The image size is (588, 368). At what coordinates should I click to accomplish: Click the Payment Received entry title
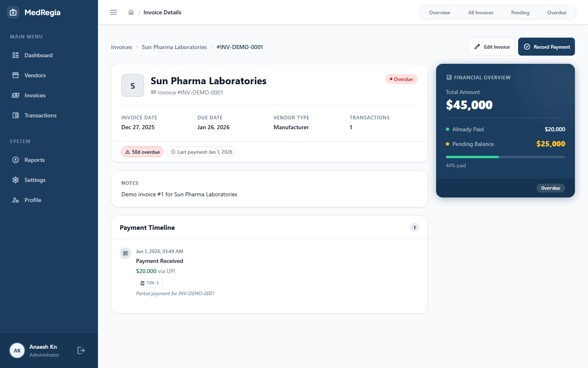point(159,261)
